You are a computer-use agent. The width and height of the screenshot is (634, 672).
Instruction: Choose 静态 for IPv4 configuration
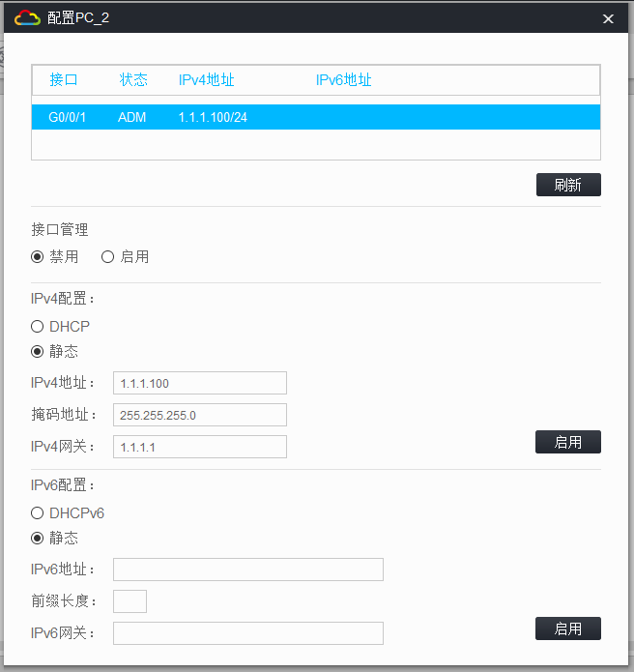[38, 351]
